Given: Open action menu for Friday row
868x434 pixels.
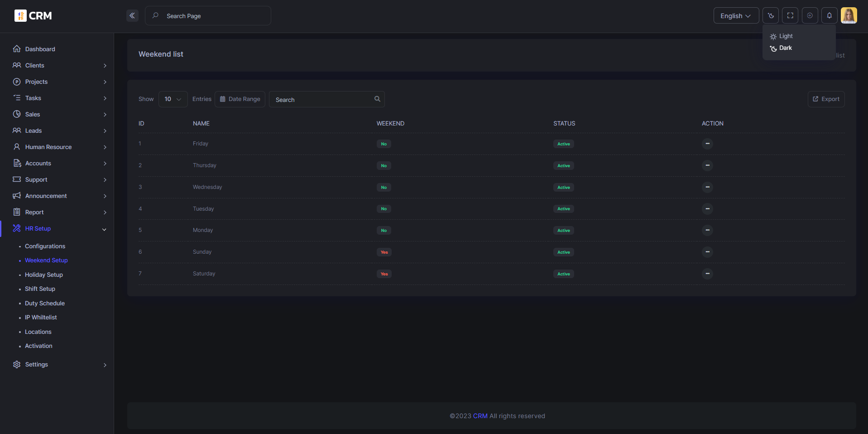Looking at the screenshot, I should click(x=707, y=144).
